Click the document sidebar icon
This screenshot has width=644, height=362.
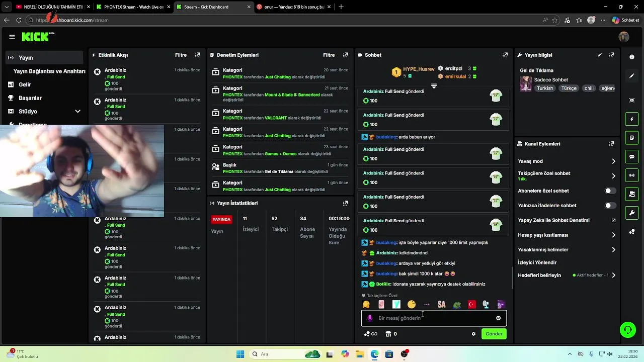point(632,138)
